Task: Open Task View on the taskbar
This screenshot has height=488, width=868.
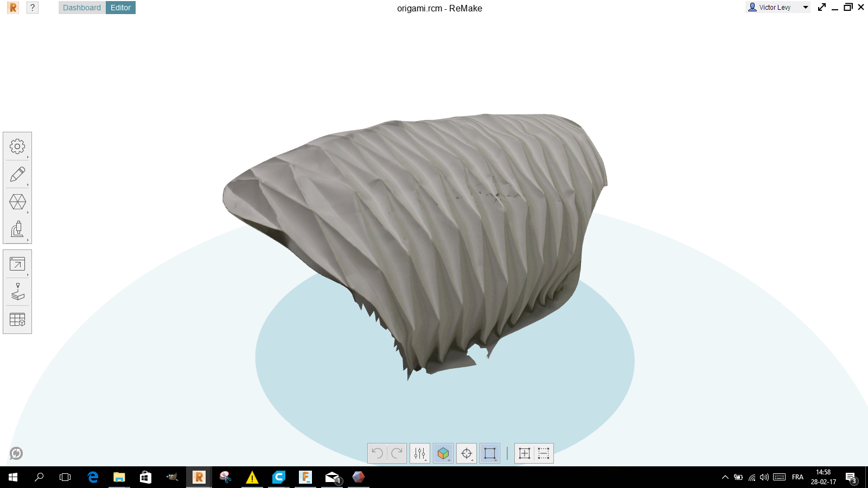Action: (65, 477)
